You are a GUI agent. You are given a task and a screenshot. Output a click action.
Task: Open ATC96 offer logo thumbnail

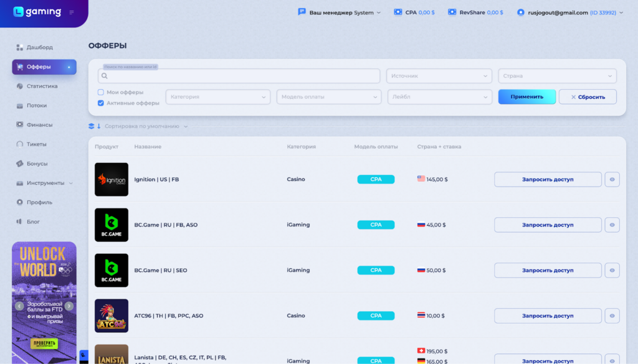(112, 315)
